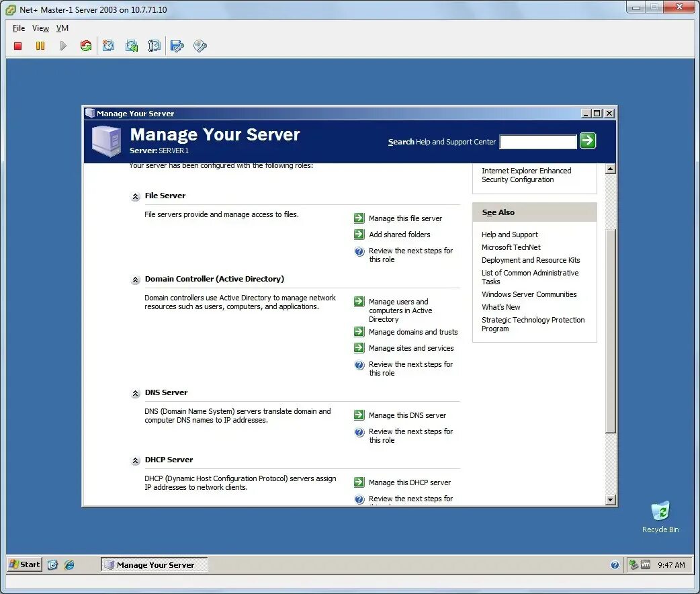Click the connect CD/DVD toolbar icon

point(200,46)
